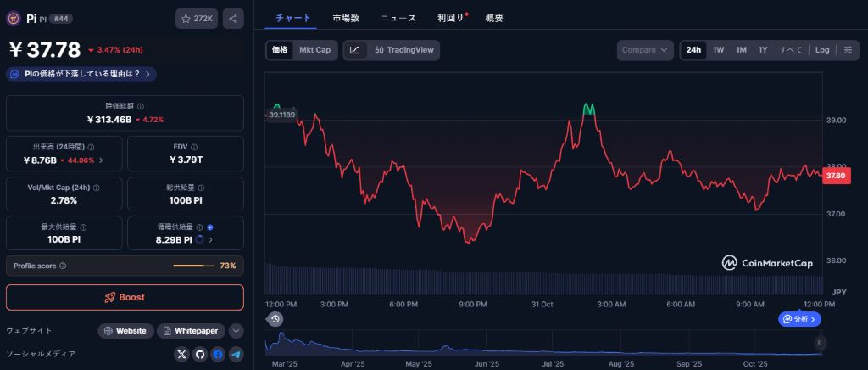Open the 市場数 tab

pos(346,19)
